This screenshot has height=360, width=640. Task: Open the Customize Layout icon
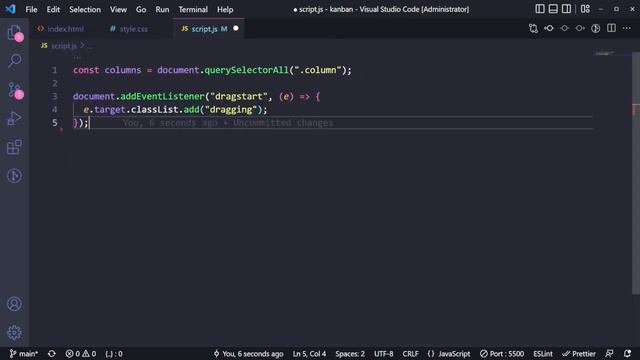585,9
